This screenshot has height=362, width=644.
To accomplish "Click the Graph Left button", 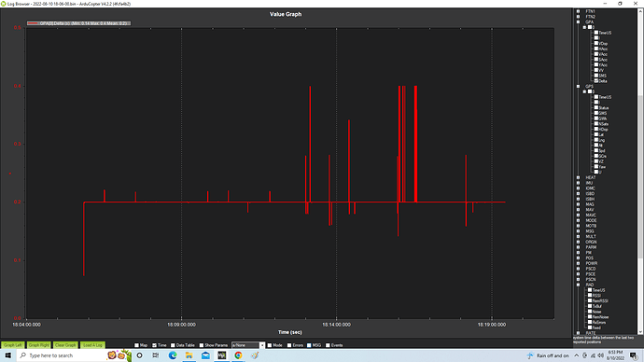I will tap(13, 345).
